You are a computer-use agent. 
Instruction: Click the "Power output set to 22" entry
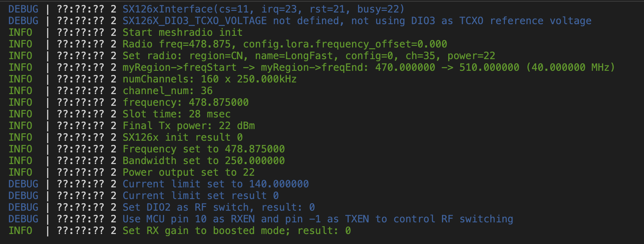coord(188,172)
